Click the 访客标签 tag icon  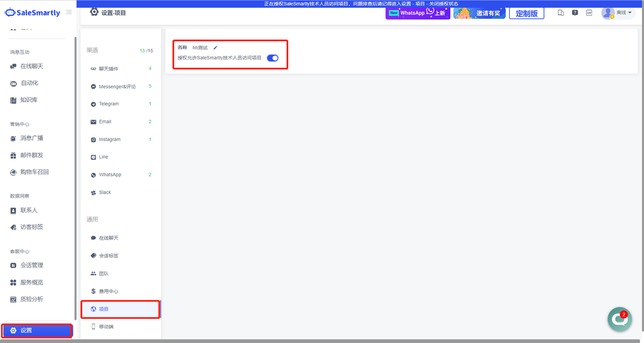click(x=14, y=227)
